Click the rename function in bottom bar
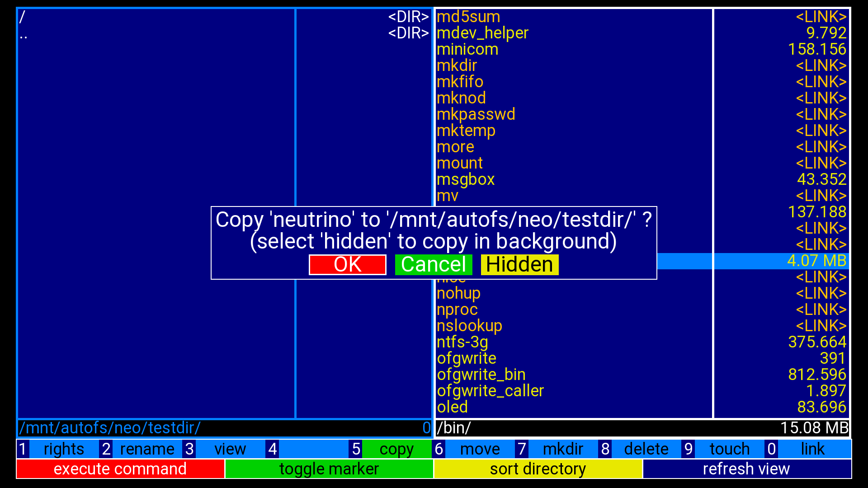The height and width of the screenshot is (488, 868). point(147,449)
